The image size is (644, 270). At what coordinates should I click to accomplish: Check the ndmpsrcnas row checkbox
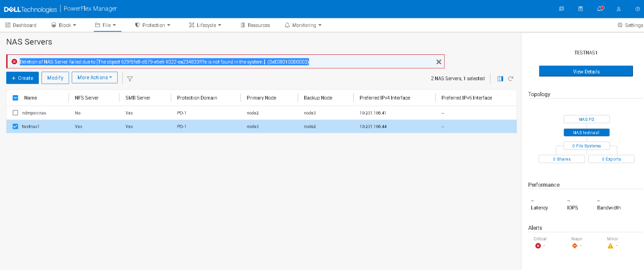(15, 113)
